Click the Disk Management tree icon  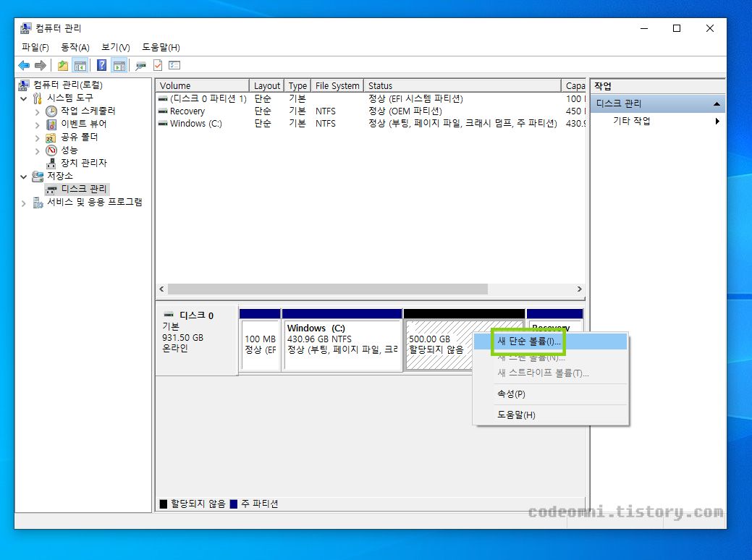coord(51,190)
